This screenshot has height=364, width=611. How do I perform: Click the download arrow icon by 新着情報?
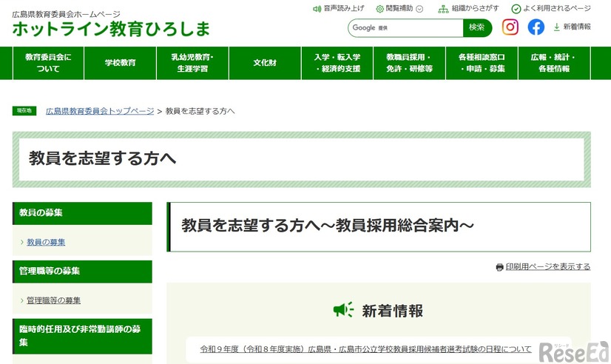[x=557, y=27]
